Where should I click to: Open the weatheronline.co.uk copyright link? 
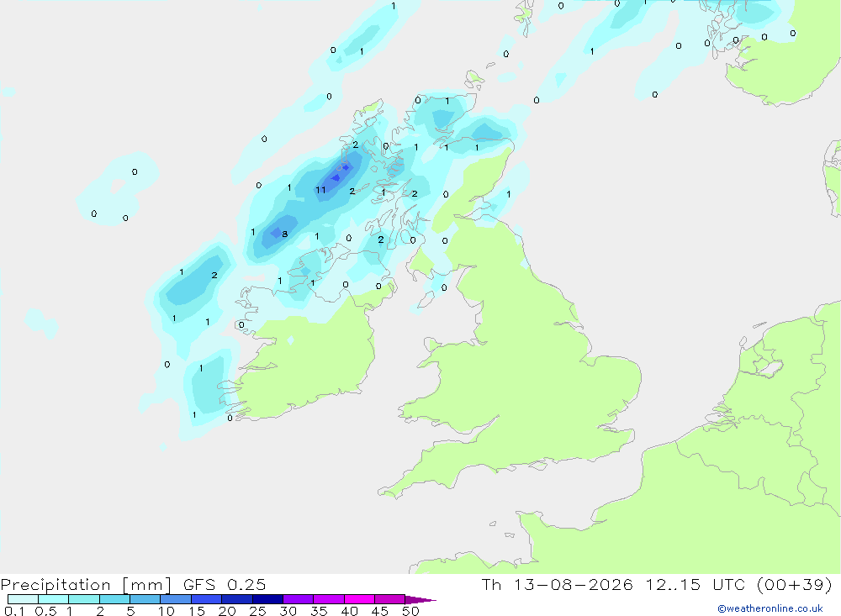770,608
